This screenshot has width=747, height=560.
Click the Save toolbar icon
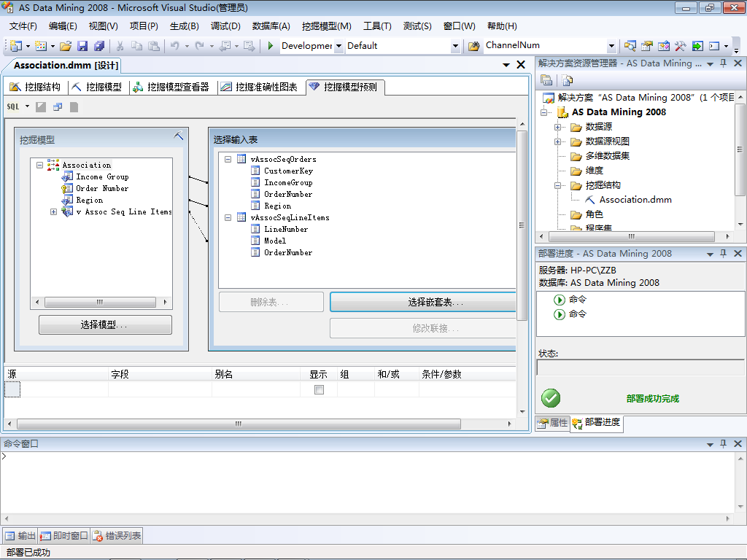pos(82,46)
